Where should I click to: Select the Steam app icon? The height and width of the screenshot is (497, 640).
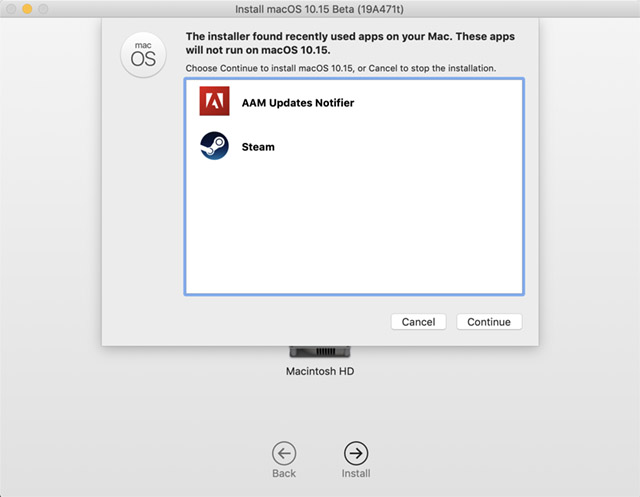(x=214, y=146)
